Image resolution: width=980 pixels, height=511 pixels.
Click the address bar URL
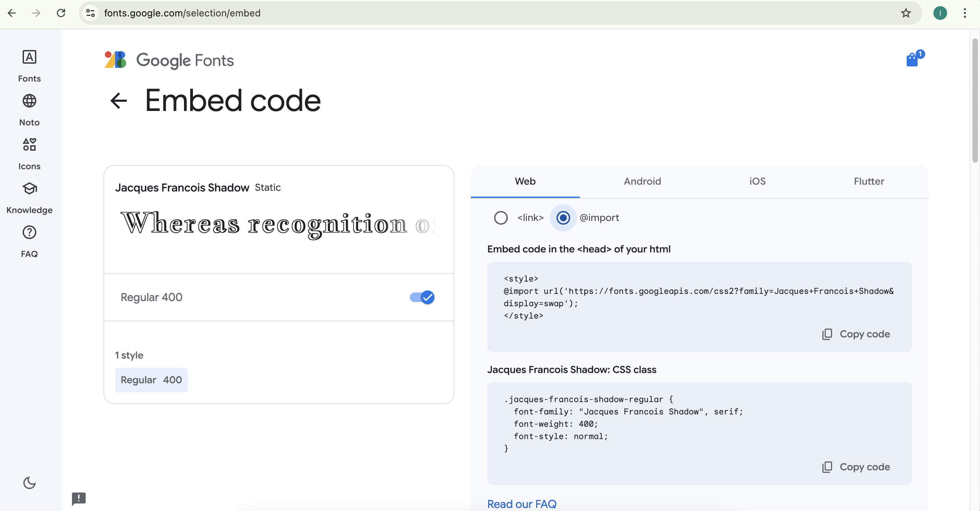click(182, 13)
